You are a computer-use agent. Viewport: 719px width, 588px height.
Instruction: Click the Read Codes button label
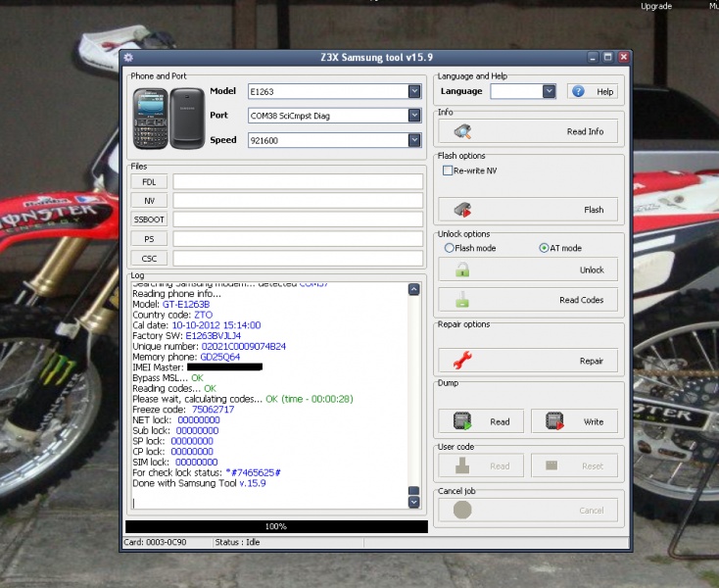point(582,300)
